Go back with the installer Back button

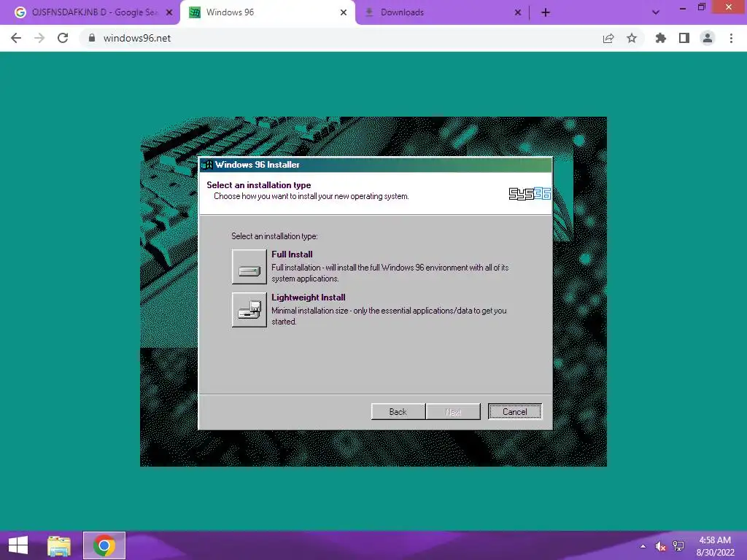click(398, 411)
